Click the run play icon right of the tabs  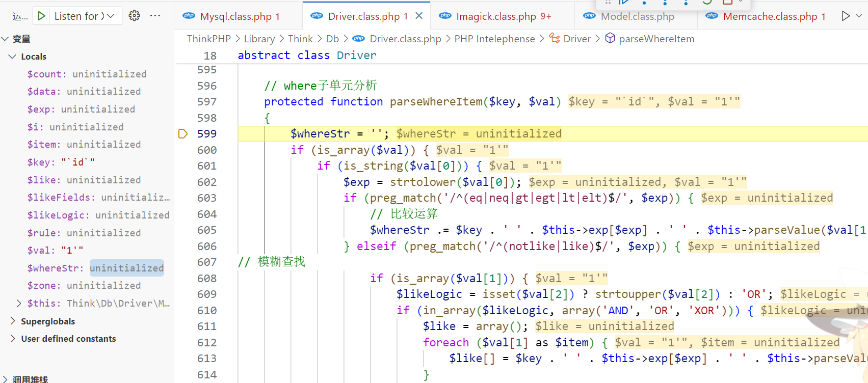[x=846, y=16]
